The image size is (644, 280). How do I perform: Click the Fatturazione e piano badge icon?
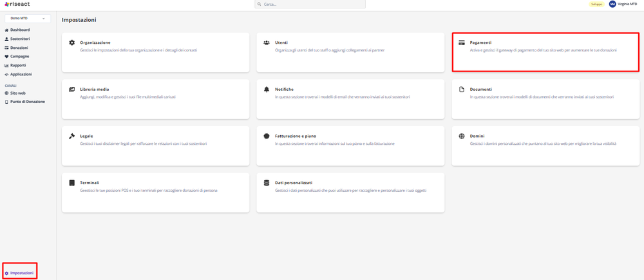[267, 136]
